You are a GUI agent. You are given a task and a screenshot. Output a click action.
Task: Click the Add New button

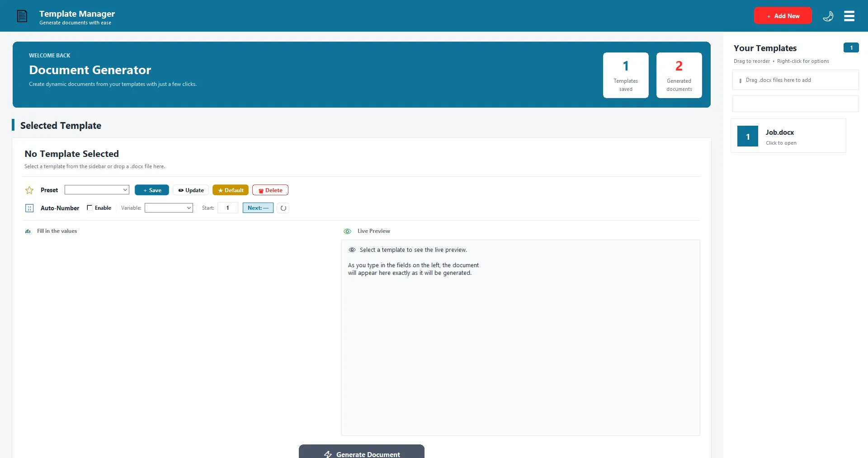point(783,16)
